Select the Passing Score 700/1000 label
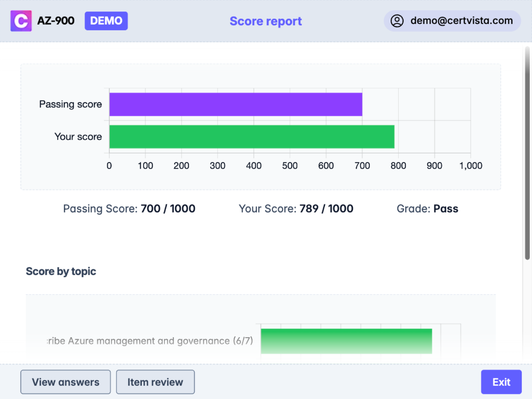Image resolution: width=532 pixels, height=399 pixels. click(129, 208)
